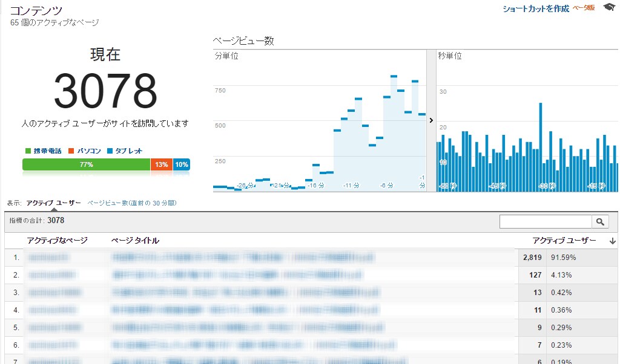Click the large 3078 active user count
This screenshot has height=364, width=620.
coord(105,91)
